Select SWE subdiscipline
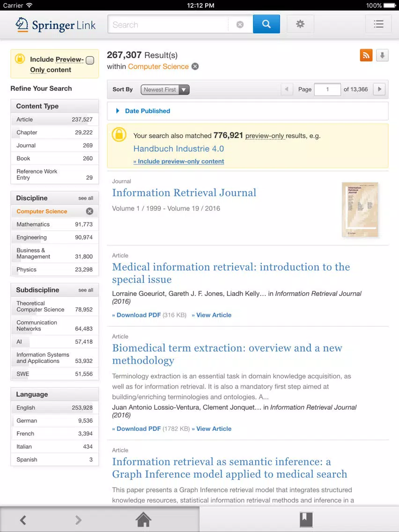399x532 pixels. (x=55, y=374)
